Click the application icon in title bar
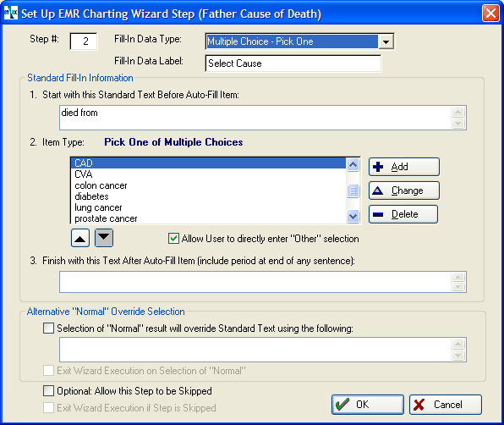The height and width of the screenshot is (425, 504). pos(11,14)
